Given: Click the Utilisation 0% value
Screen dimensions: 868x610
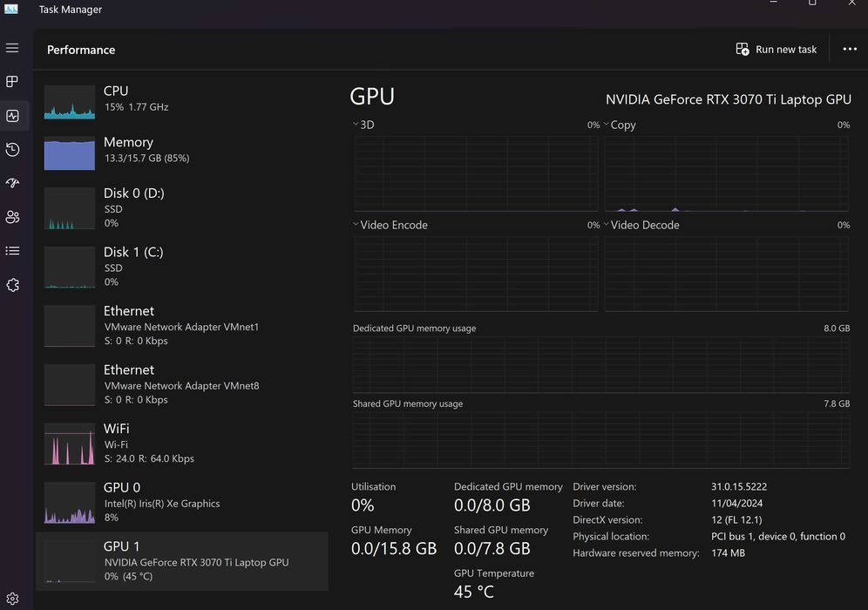Looking at the screenshot, I should tap(363, 505).
